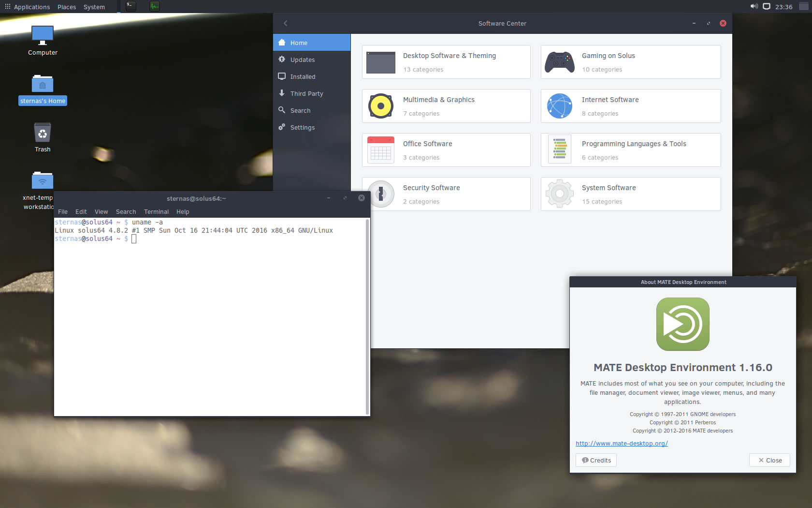Viewport: 812px width, 508px height.
Task: Open the System Software gear icon
Action: 560,194
